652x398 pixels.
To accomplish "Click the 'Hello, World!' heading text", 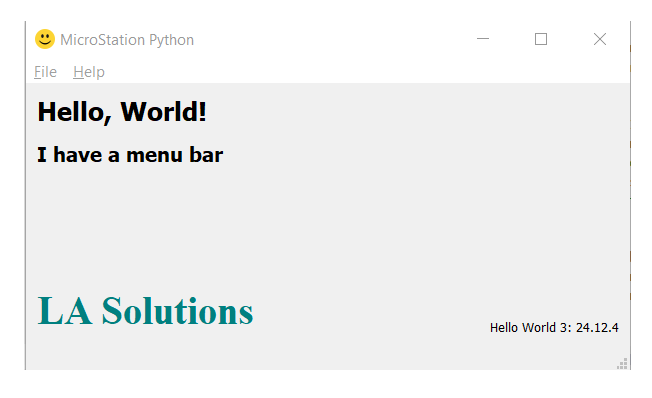I will (122, 112).
